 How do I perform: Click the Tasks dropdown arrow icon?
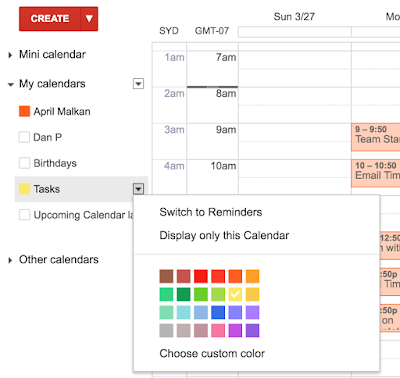point(138,189)
